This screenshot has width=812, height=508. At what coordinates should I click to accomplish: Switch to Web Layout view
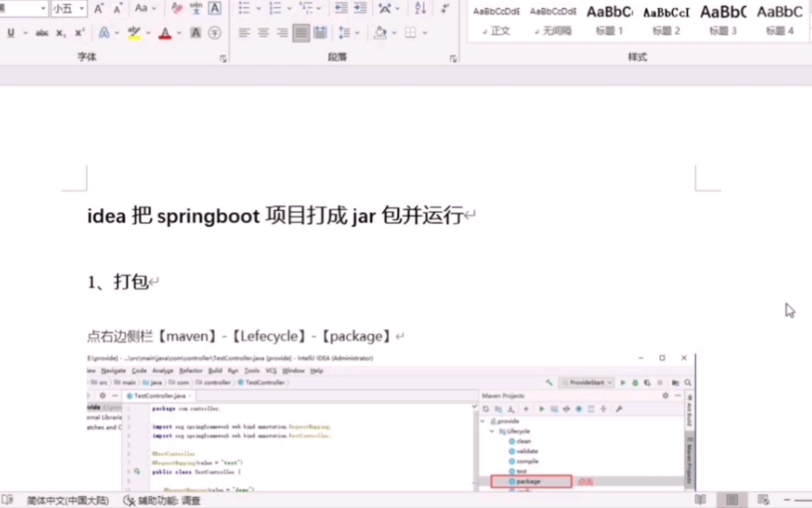click(x=763, y=499)
